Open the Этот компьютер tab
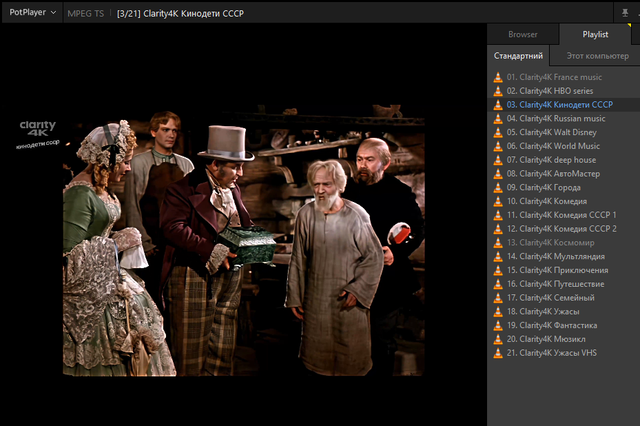The width and height of the screenshot is (640, 426). point(597,56)
